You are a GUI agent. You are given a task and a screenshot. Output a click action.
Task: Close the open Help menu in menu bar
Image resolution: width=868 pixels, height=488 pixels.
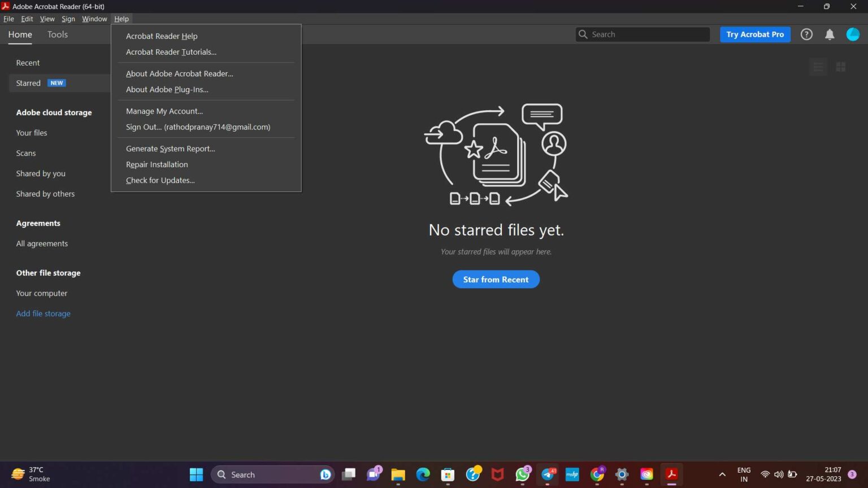[x=121, y=19]
